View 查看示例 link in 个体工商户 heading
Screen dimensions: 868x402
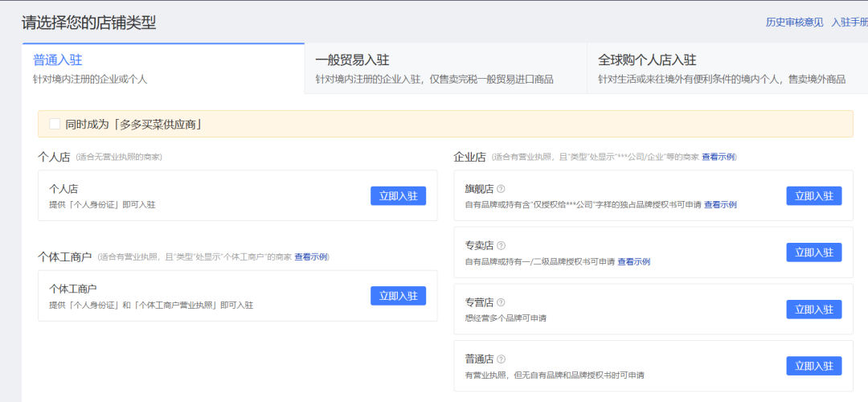tap(311, 257)
